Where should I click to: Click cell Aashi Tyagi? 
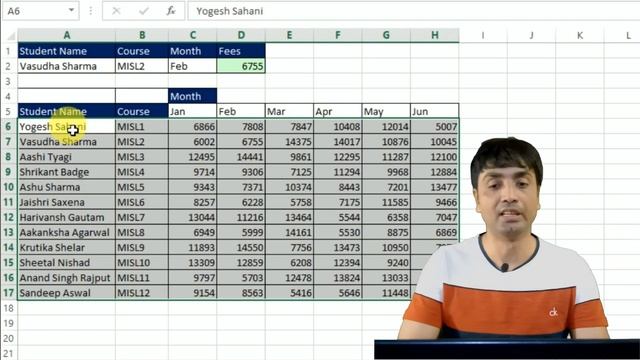click(67, 157)
